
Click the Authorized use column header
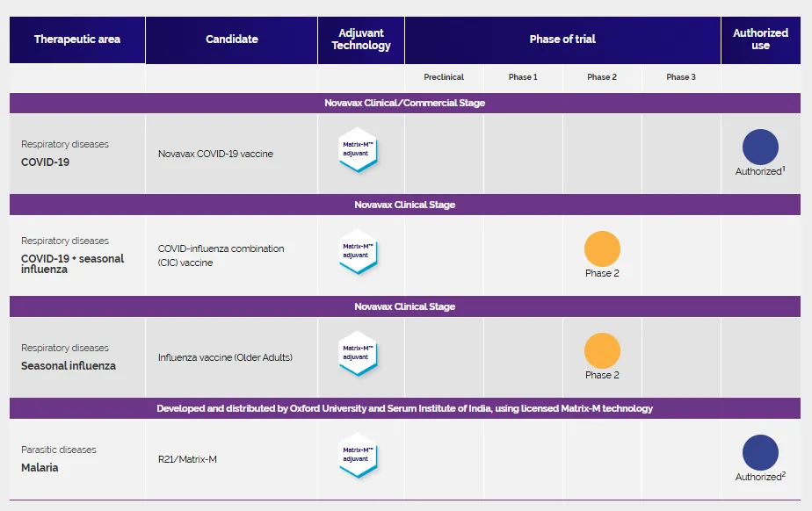tap(760, 40)
